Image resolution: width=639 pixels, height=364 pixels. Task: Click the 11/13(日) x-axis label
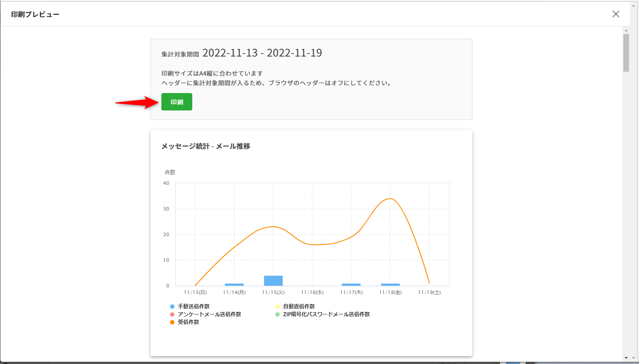coord(195,292)
